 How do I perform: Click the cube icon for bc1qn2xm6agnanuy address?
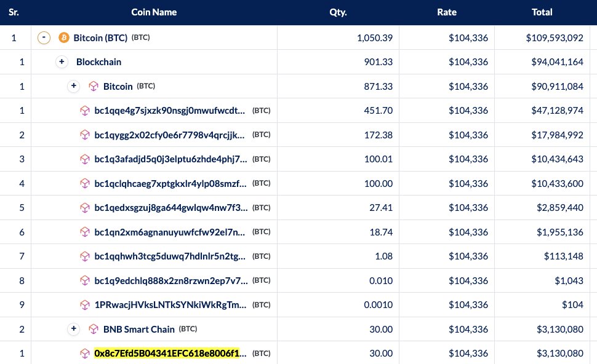coord(84,232)
